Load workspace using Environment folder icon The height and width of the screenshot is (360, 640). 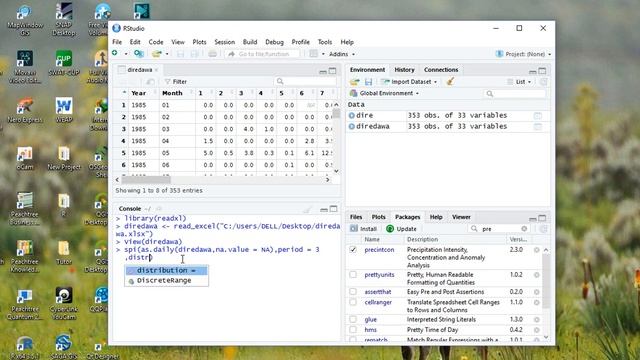(x=354, y=82)
